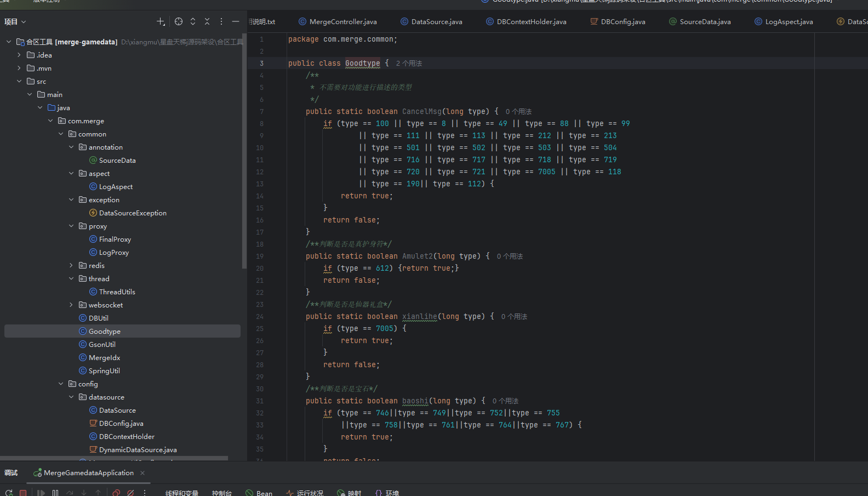The image size is (868, 496).
Task: Open project panel options three-dot menu
Action: pos(221,21)
